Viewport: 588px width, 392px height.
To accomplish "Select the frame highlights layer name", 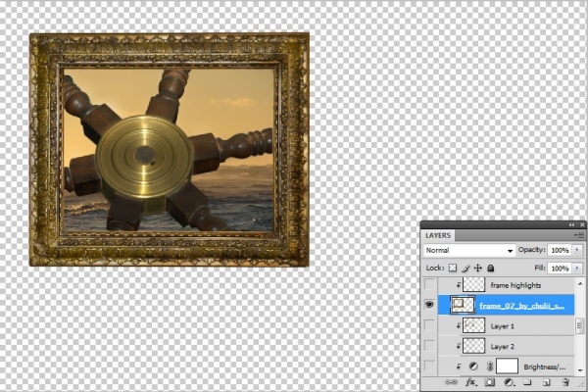I will click(515, 285).
